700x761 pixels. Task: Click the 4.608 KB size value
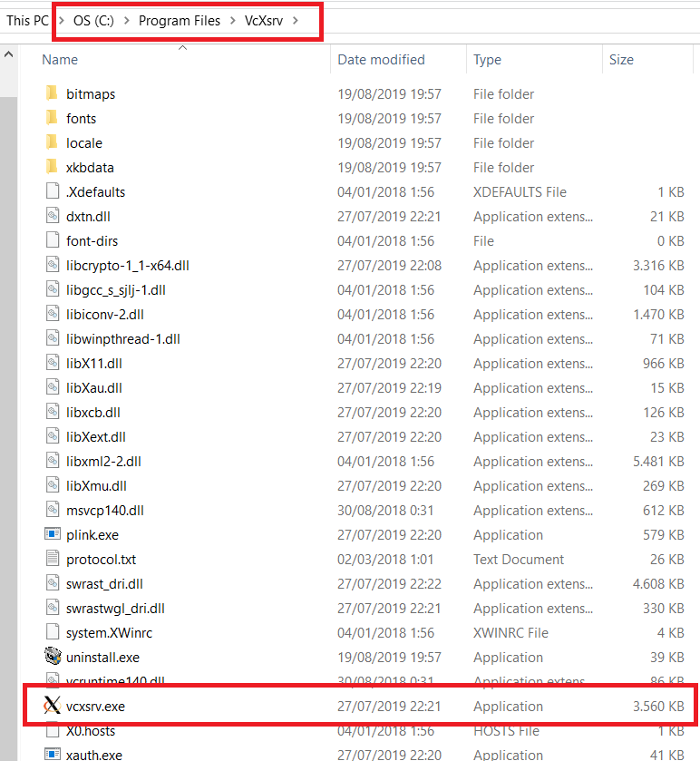pos(658,584)
